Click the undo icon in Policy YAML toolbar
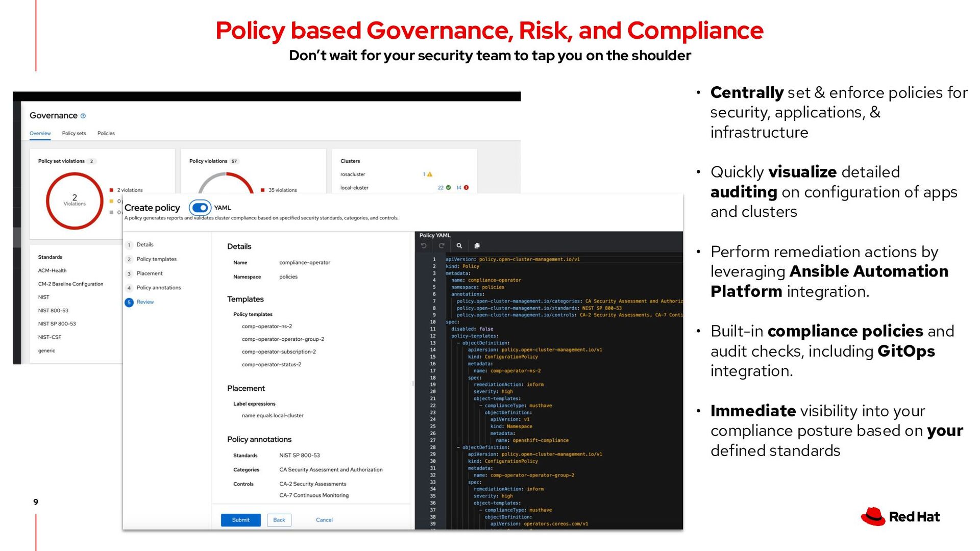 [424, 246]
